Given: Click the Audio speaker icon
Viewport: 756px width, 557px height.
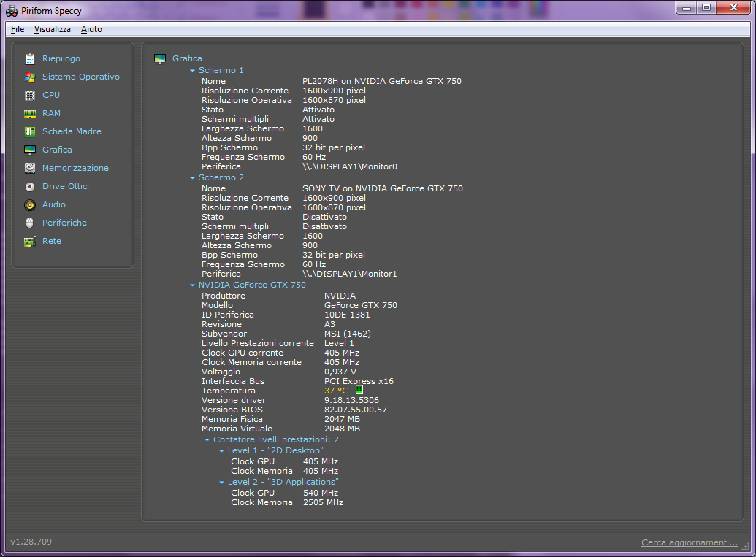Looking at the screenshot, I should (30, 205).
